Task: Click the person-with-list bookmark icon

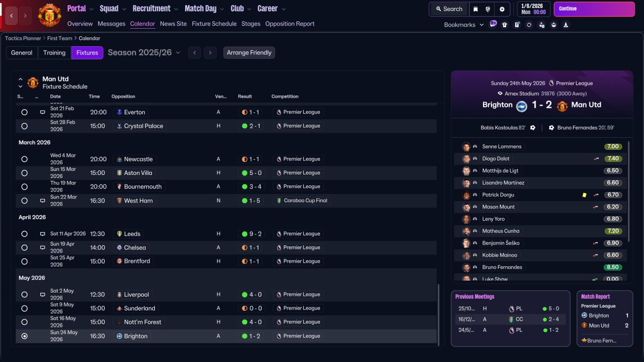Action: 541,25
